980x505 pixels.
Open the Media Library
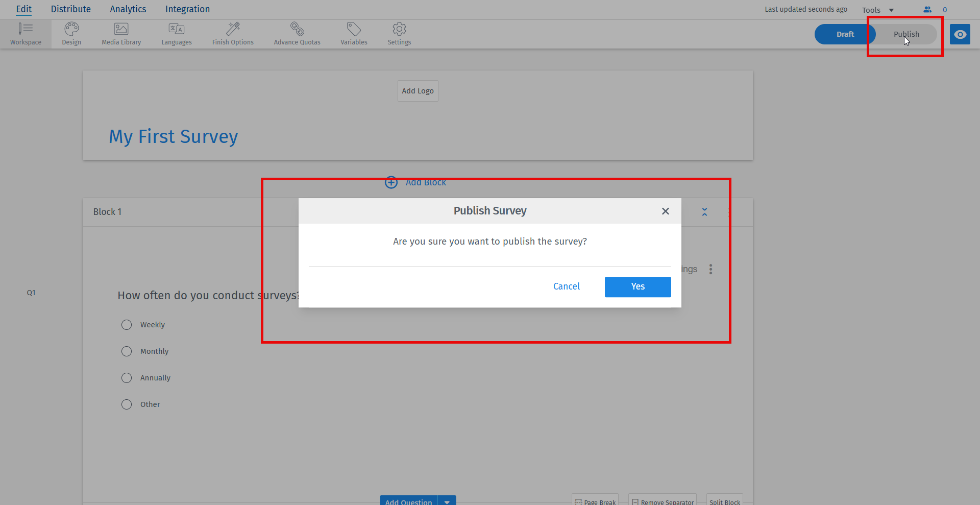[121, 33]
